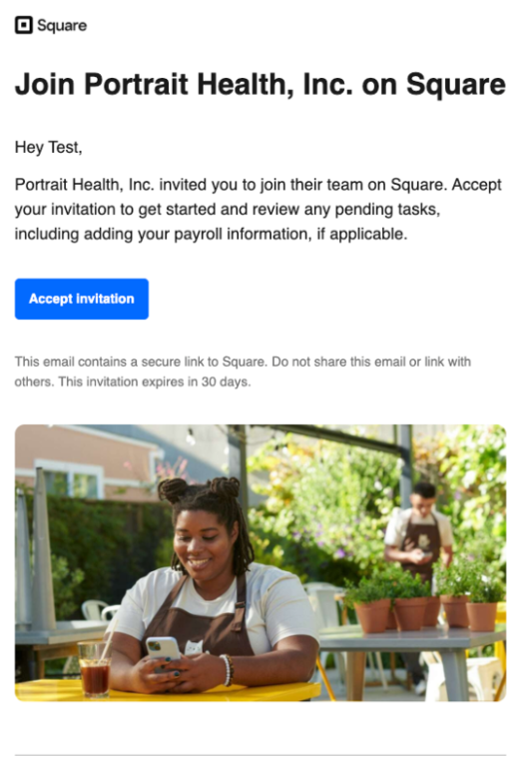Click the horizontal divider below the photo
The width and height of the screenshot is (532, 769).
pyautogui.click(x=261, y=755)
